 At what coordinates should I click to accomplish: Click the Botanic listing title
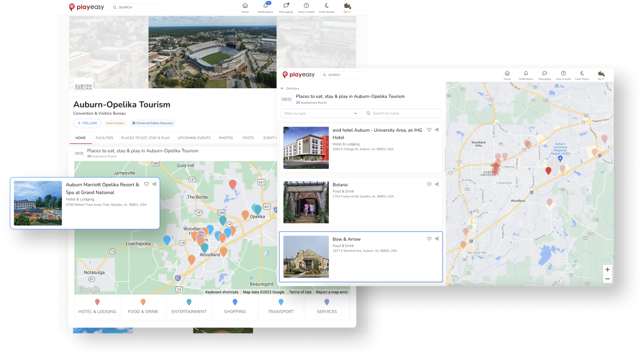tap(340, 185)
